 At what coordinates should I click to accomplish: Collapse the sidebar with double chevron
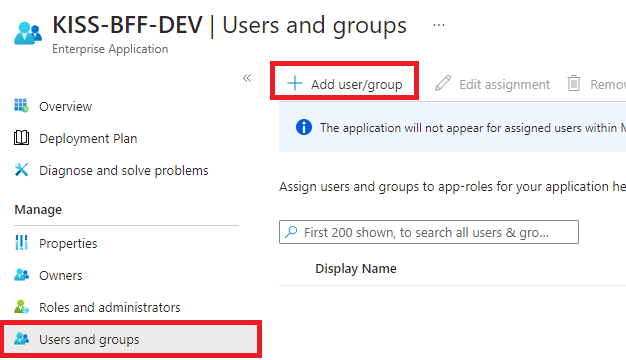247,78
